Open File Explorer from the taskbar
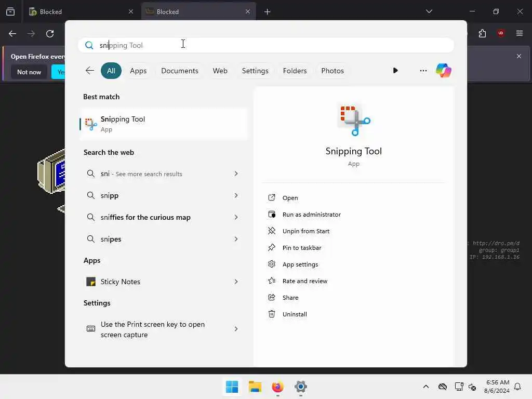 (x=255, y=387)
